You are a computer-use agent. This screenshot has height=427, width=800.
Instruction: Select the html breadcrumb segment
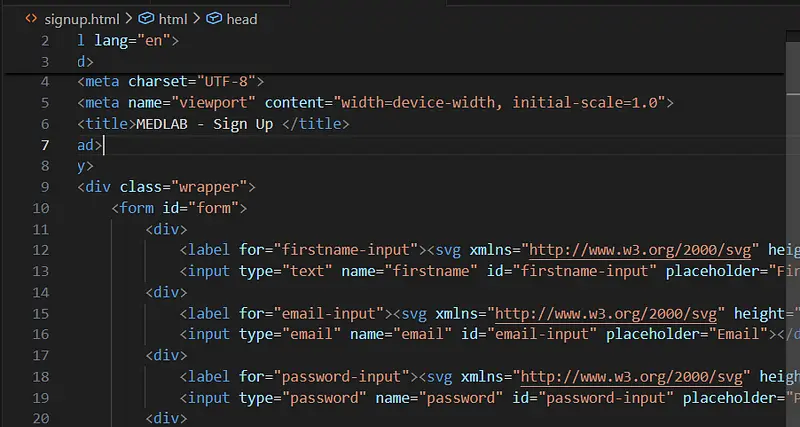click(x=174, y=18)
